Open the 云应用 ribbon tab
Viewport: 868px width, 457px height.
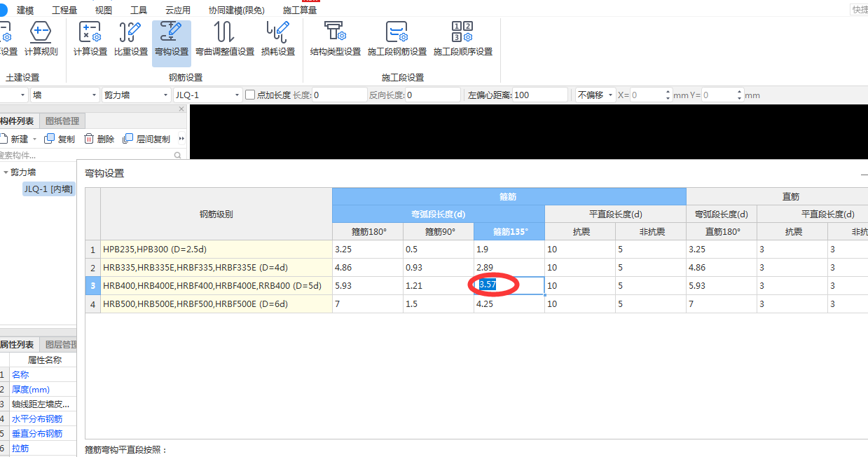tap(178, 10)
